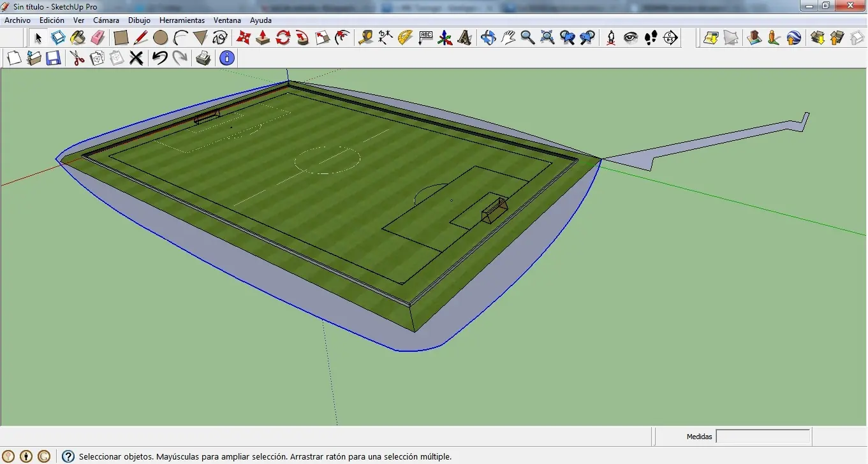The image size is (868, 464).
Task: Choose the Rotate tool
Action: click(283, 38)
